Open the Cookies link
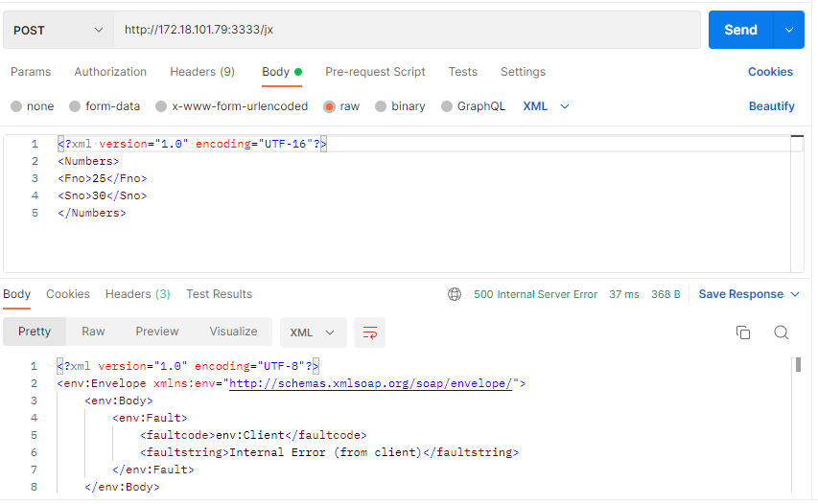This screenshot has width=818, height=504. (x=770, y=72)
